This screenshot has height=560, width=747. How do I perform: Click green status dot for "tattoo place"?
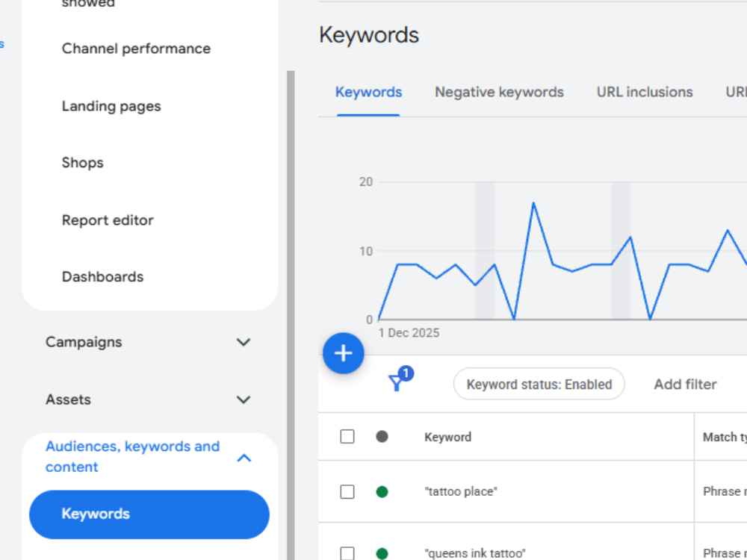(382, 491)
